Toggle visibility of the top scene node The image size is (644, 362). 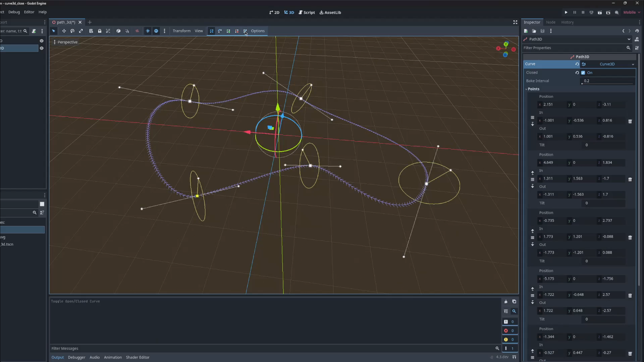[42, 41]
